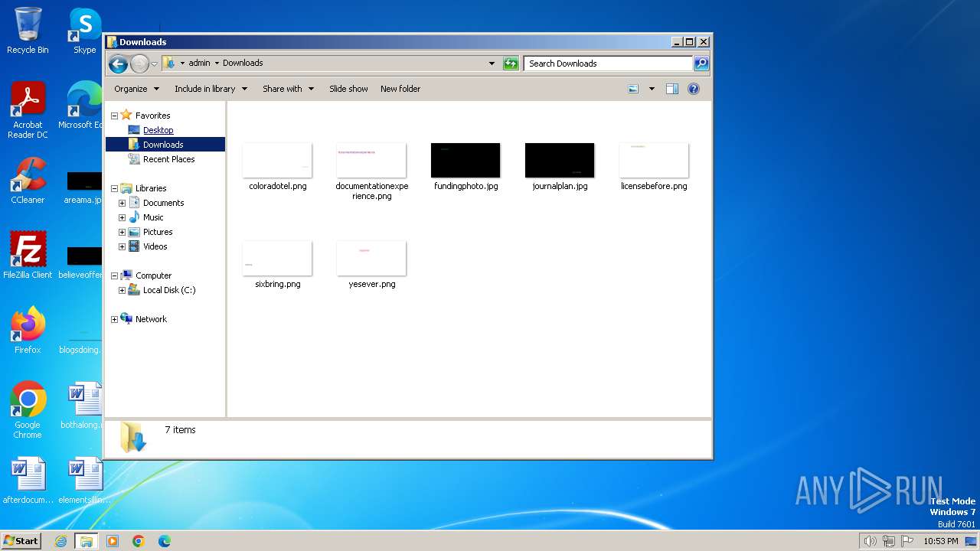Select the afterdocum... Word file on desktop
The image size is (980, 551).
(28, 481)
